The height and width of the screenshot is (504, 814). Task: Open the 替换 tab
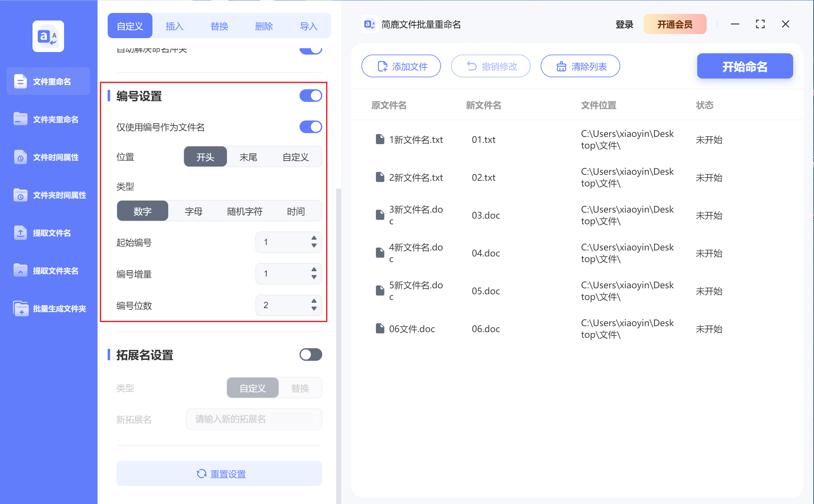click(x=219, y=26)
